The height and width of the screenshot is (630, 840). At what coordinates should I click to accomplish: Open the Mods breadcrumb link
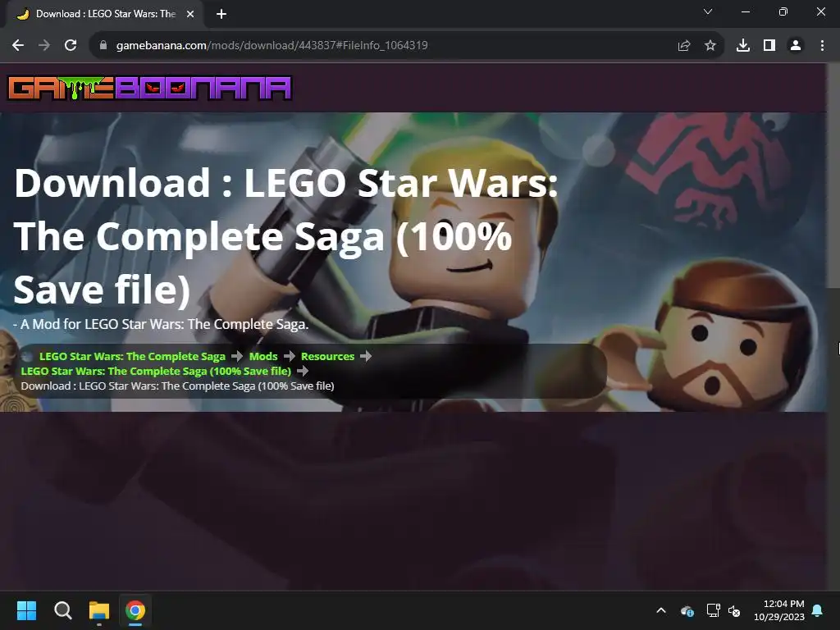(x=263, y=356)
